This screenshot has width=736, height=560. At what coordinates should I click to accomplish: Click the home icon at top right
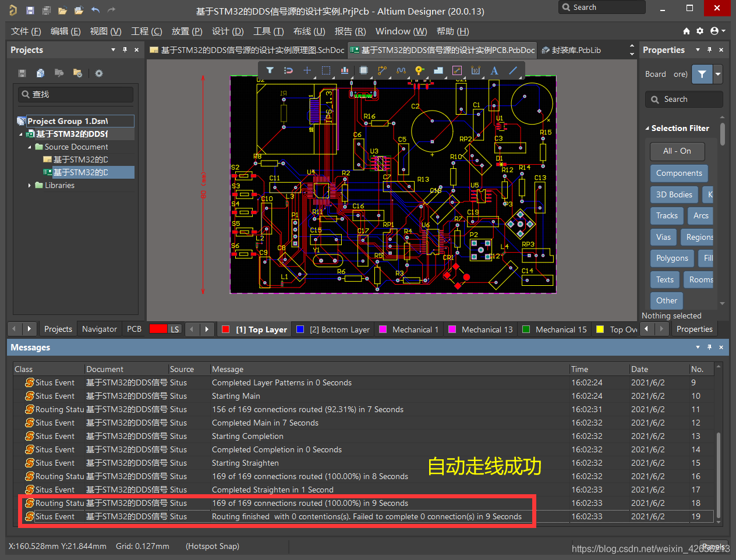coord(687,31)
